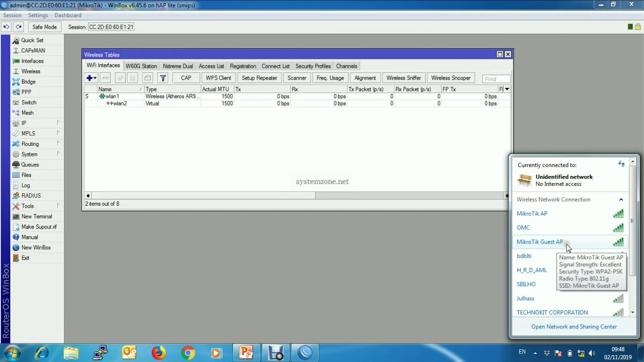Toggle Safe Mode
Viewport: 644px width, 362px height.
tap(44, 27)
